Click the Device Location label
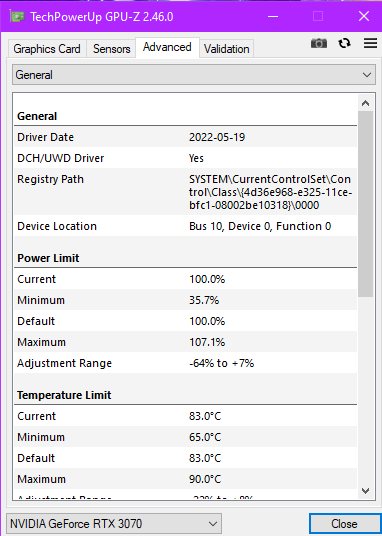382x536 pixels. [57, 226]
